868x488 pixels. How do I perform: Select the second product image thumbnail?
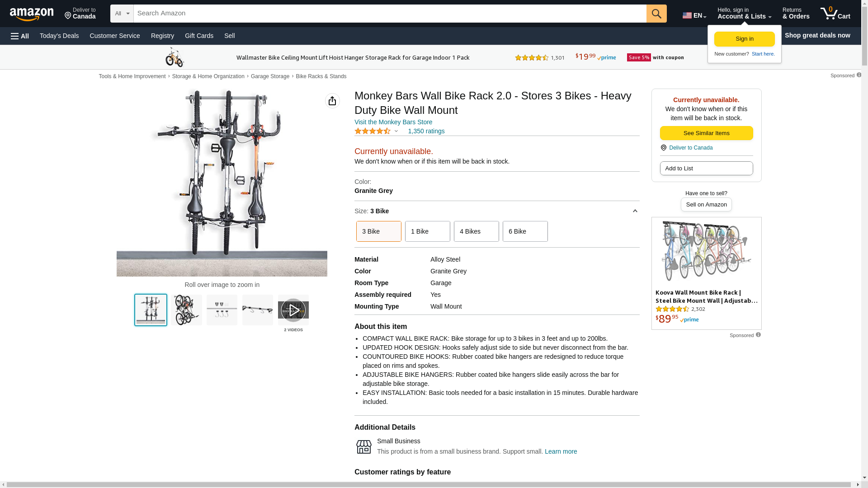click(186, 310)
